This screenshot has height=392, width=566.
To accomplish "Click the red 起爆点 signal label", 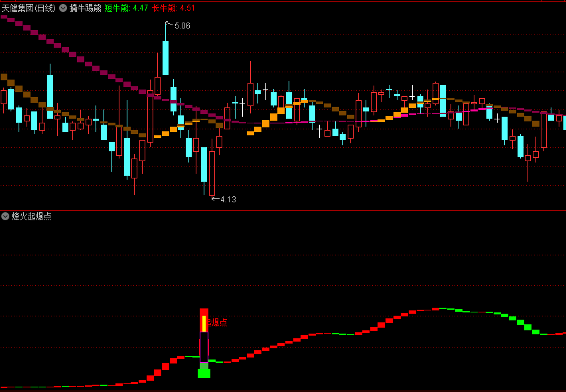I will point(218,322).
